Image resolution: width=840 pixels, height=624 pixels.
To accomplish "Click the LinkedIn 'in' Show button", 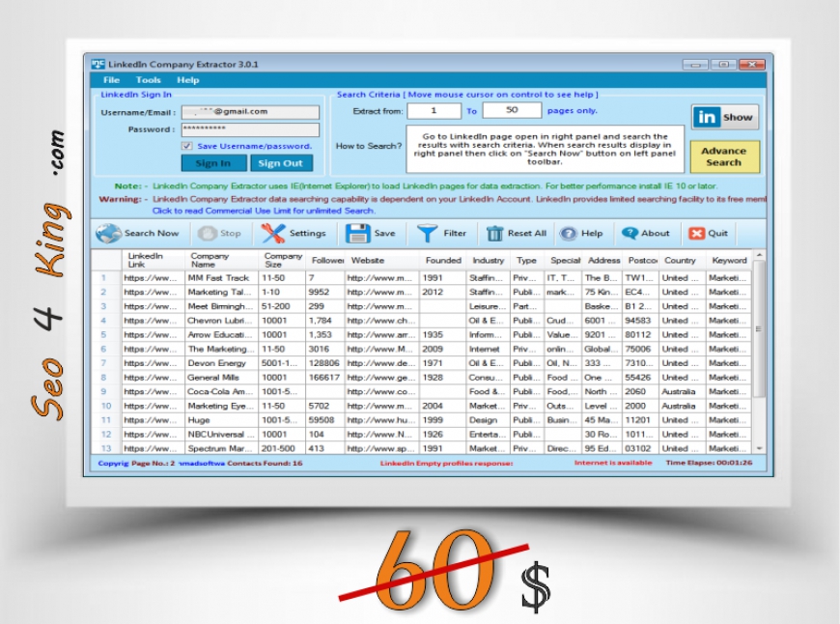I will (725, 117).
